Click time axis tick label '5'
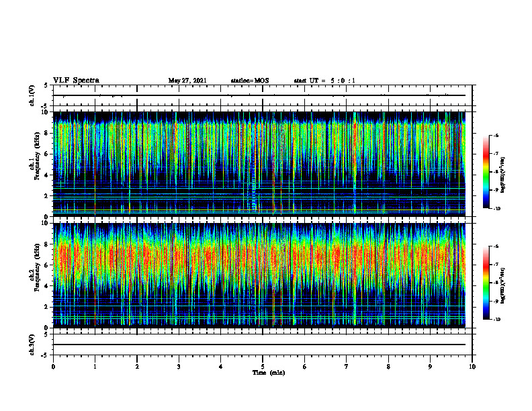Screen dimensions: 532x411 tap(263, 367)
